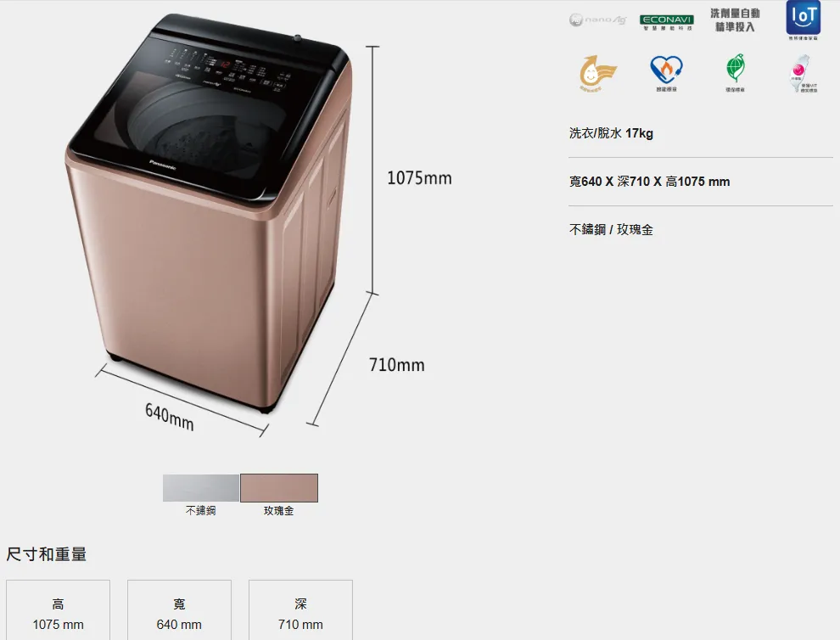Screen dimensions: 840x640
Task: Click the 寬640 X 深710 X 高1075 mm spec line
Action: click(x=649, y=181)
